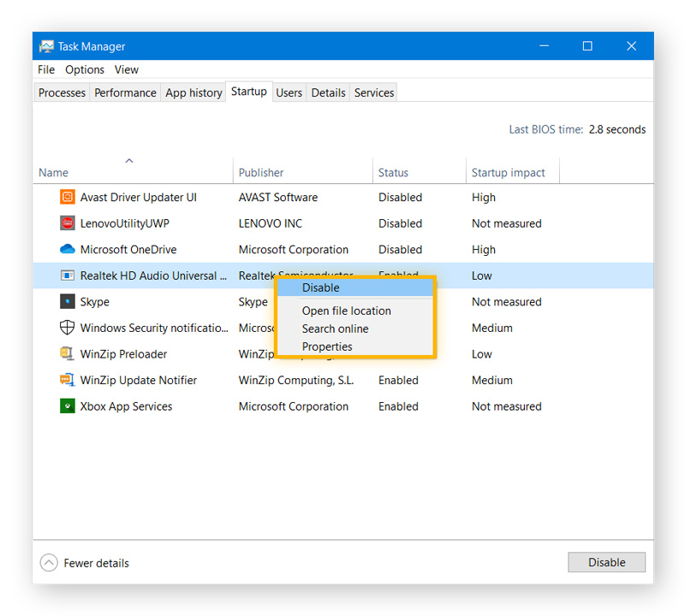
Task: Select the Windows Security shield icon
Action: pyautogui.click(x=68, y=328)
